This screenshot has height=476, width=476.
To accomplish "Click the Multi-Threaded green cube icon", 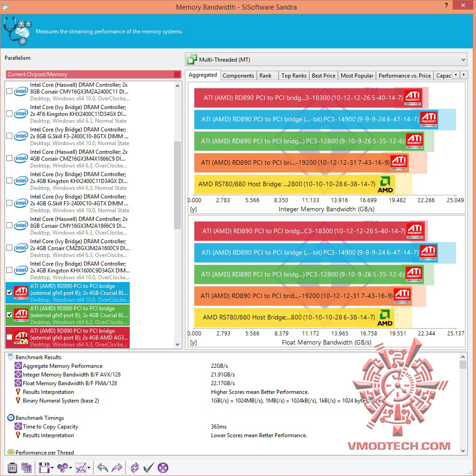I will coord(192,59).
